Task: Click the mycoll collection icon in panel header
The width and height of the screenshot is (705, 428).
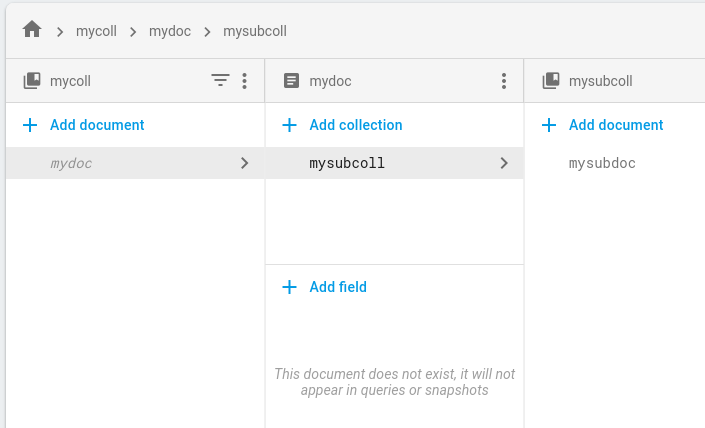Action: (32, 81)
